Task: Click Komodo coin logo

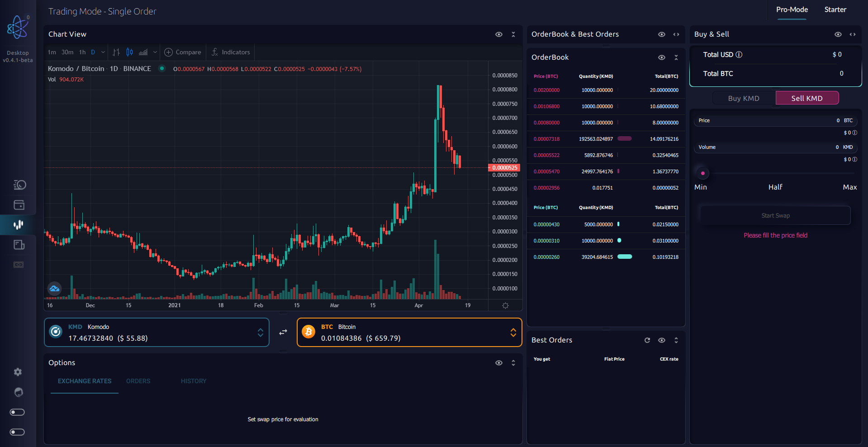Action: tap(56, 332)
